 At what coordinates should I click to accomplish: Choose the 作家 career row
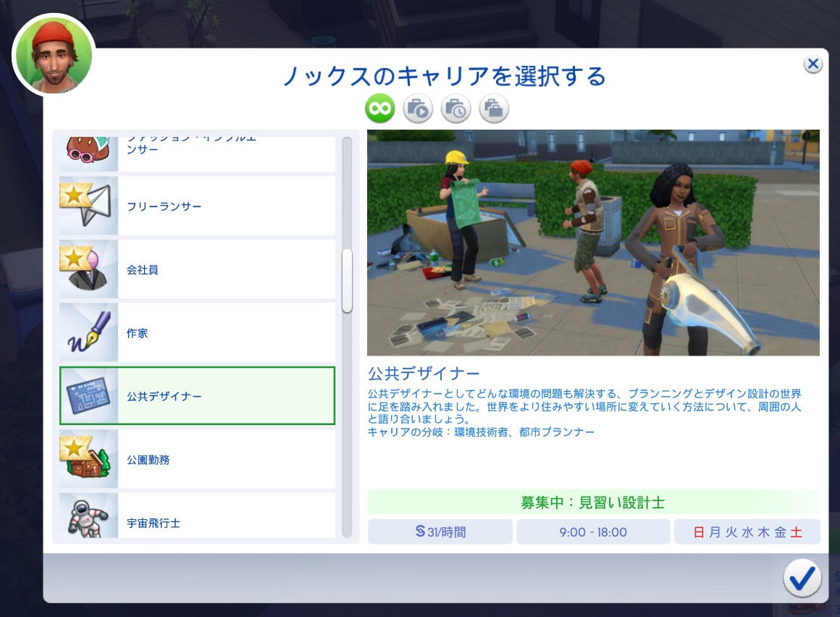tap(197, 332)
